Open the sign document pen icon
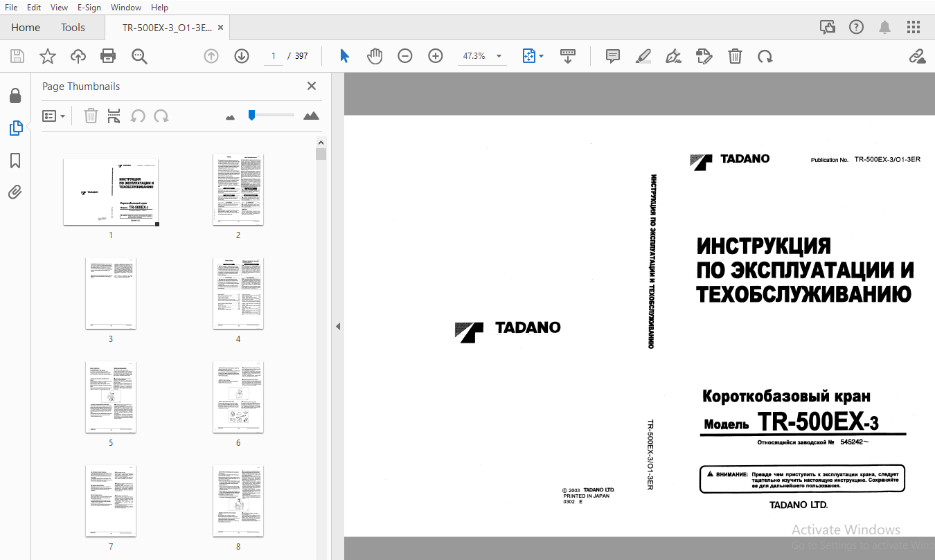The width and height of the screenshot is (935, 560). [x=673, y=56]
